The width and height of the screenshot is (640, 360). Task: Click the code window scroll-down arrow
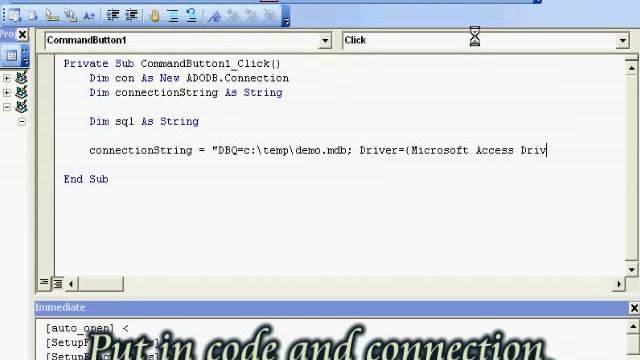631,269
